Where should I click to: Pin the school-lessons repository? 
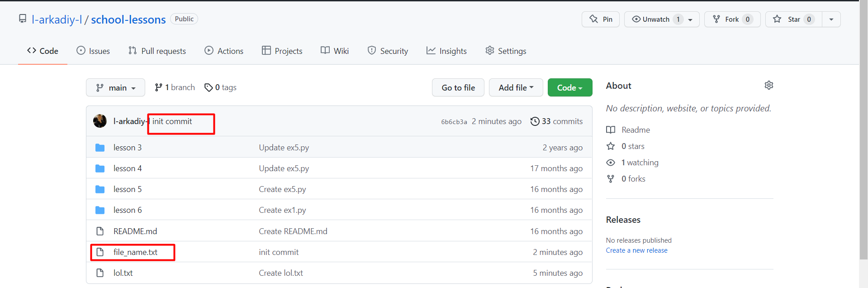pos(601,19)
